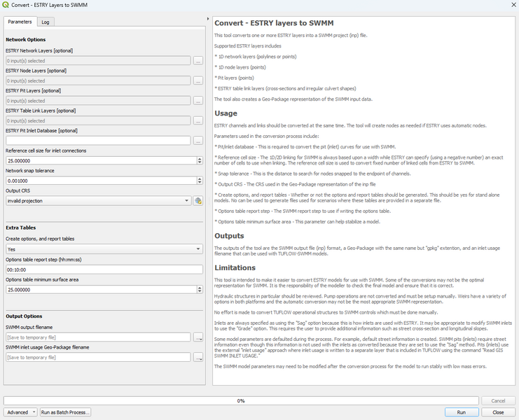
Task: Open the Advanced dropdown menu
Action: coord(20,412)
